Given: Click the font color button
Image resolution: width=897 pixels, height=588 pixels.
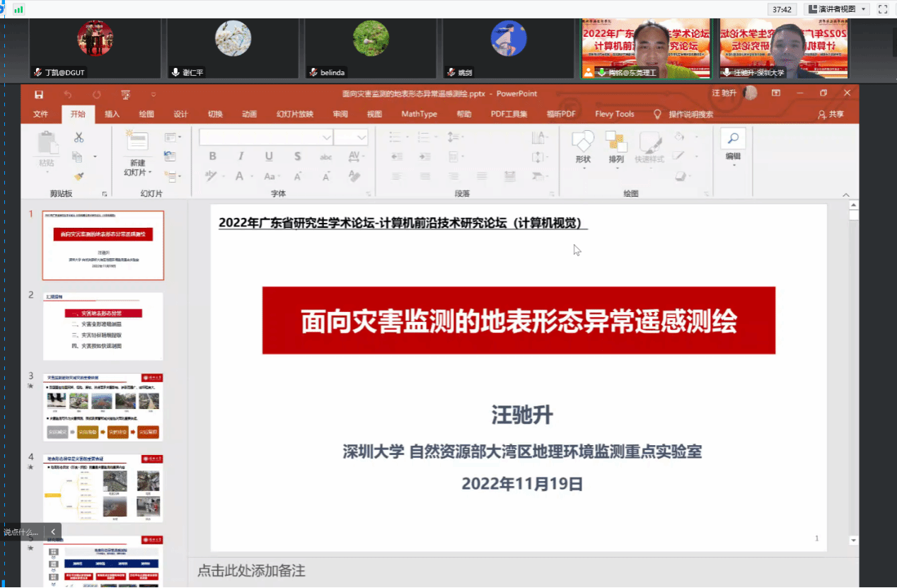Looking at the screenshot, I should pos(240,176).
